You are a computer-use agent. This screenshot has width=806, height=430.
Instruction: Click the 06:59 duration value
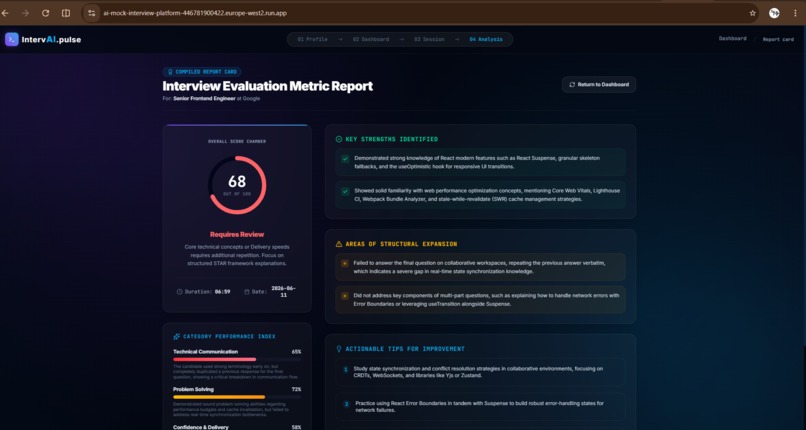(x=223, y=292)
